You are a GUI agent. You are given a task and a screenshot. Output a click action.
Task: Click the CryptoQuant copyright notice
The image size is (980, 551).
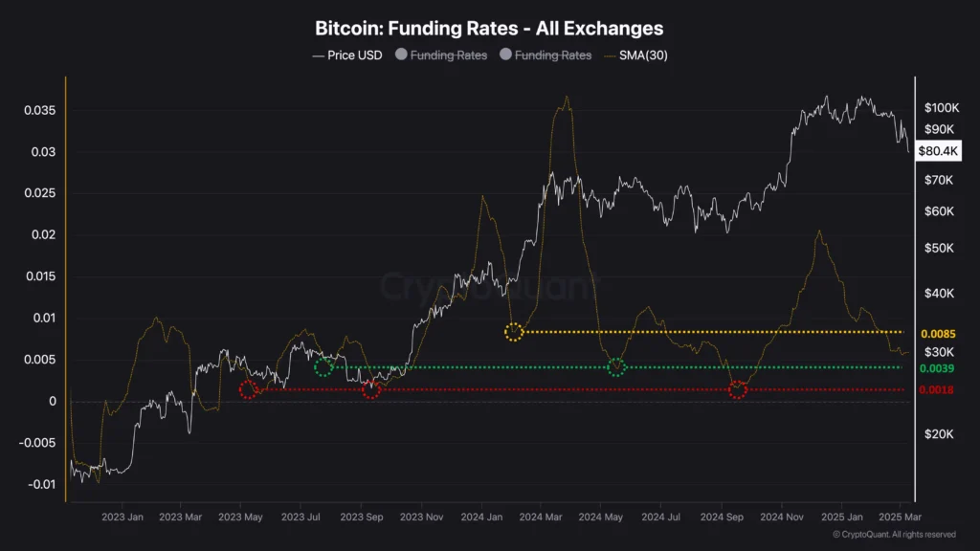click(894, 534)
